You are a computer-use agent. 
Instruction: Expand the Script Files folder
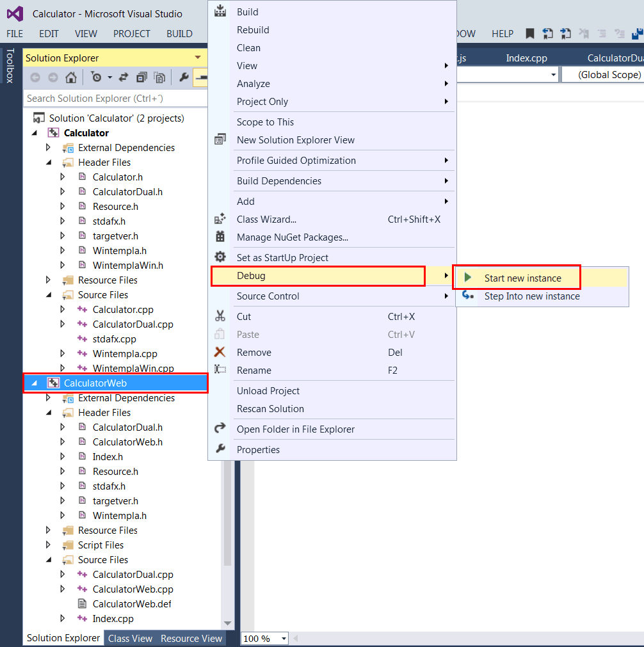[48, 545]
